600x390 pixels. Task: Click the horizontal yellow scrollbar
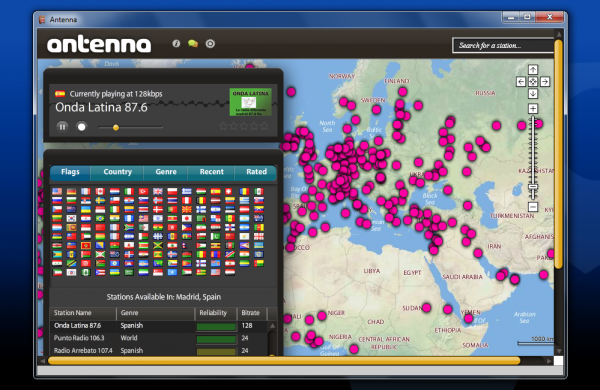pyautogui.click(x=284, y=361)
